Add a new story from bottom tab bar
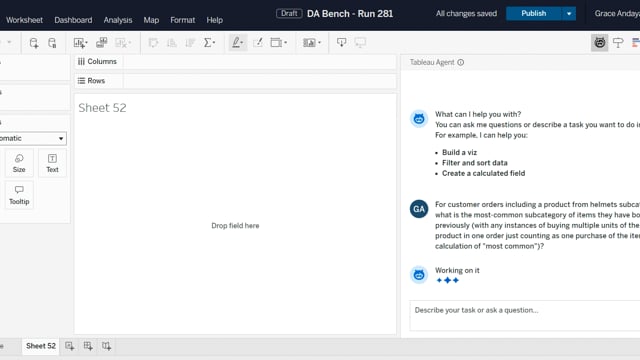Screen dimensions: 640x360 (106, 346)
